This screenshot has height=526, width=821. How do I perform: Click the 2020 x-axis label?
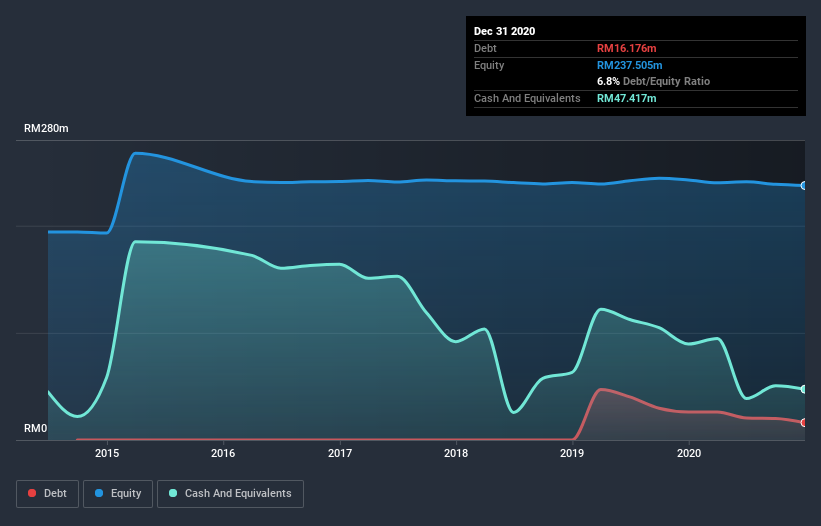689,453
